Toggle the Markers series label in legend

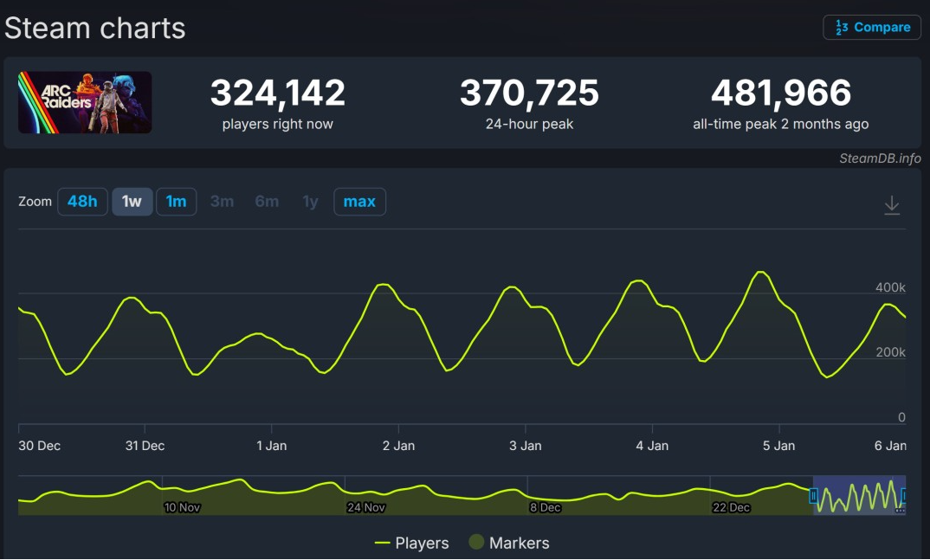pos(519,544)
